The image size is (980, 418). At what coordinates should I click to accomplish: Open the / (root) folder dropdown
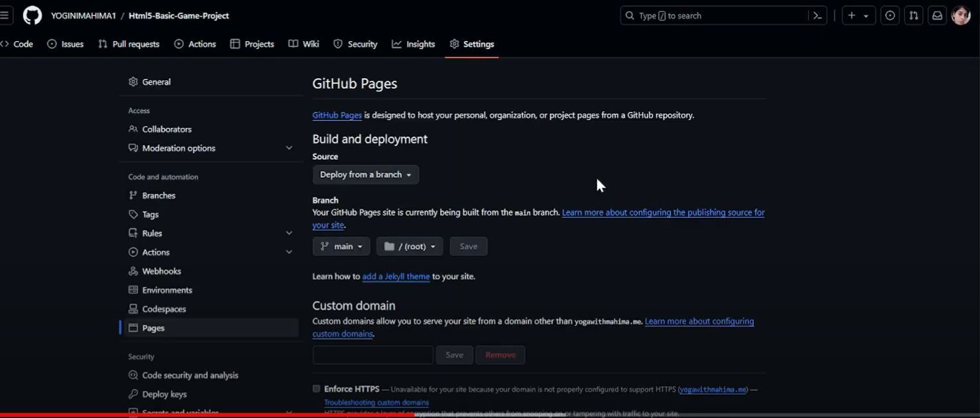point(410,246)
